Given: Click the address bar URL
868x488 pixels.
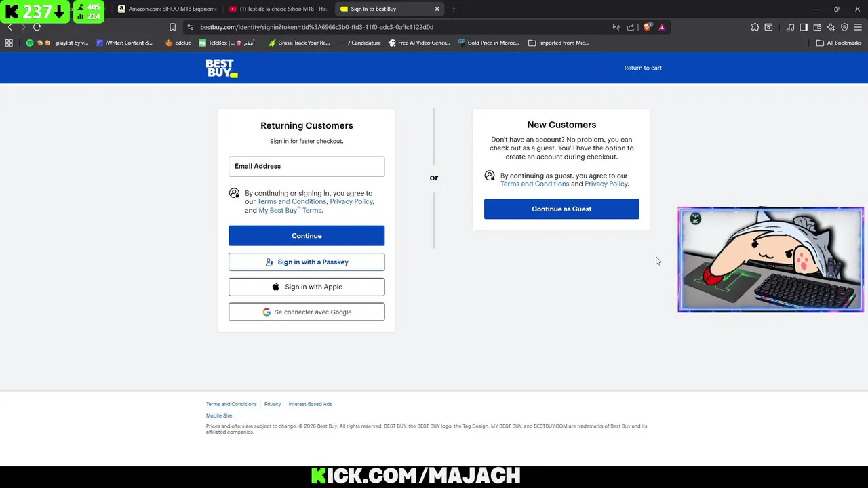Looking at the screenshot, I should tap(317, 27).
